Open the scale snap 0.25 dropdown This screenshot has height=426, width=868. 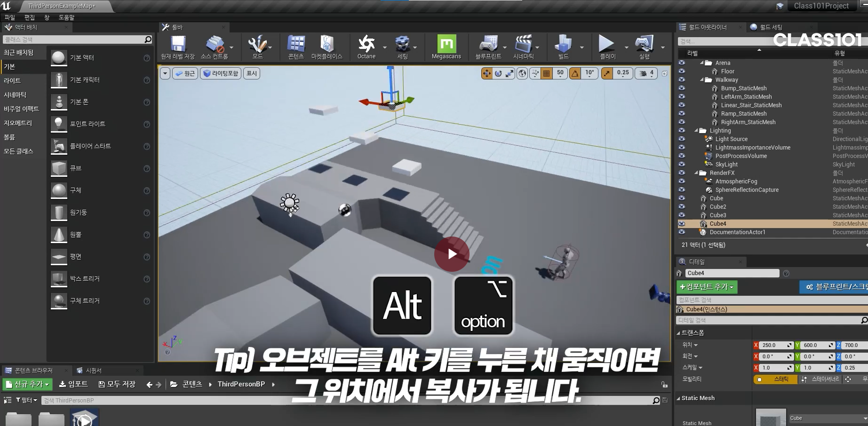pos(623,73)
